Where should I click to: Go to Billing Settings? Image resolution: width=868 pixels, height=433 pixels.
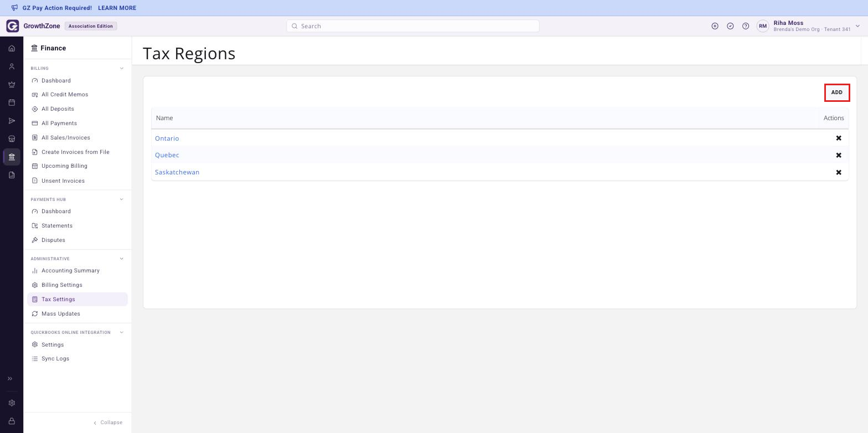click(62, 285)
